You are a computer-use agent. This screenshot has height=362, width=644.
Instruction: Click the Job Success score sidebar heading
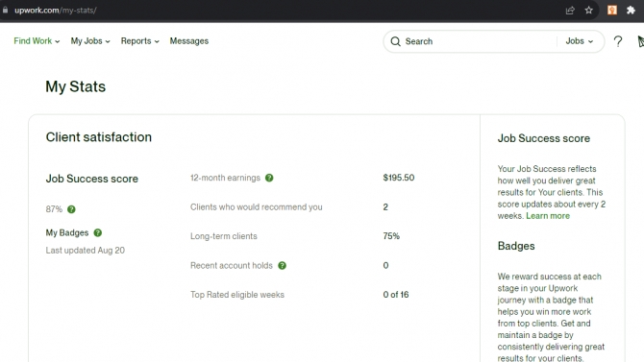544,138
